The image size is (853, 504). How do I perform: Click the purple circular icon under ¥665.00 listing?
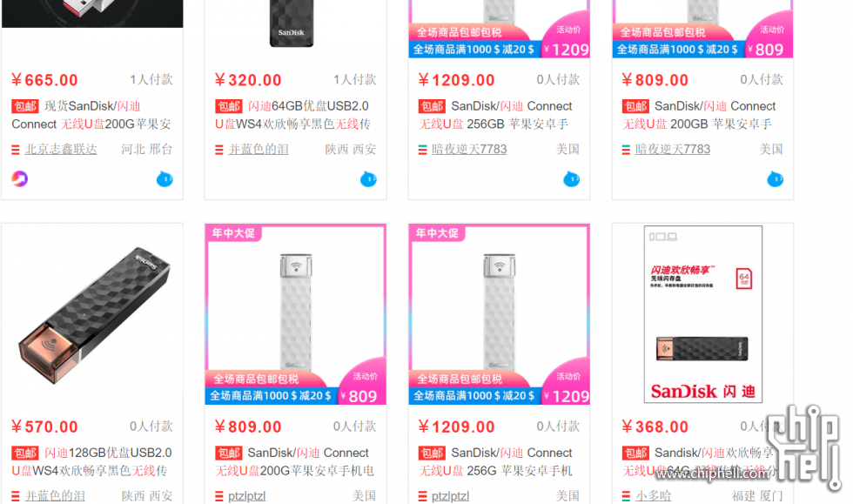(x=19, y=178)
